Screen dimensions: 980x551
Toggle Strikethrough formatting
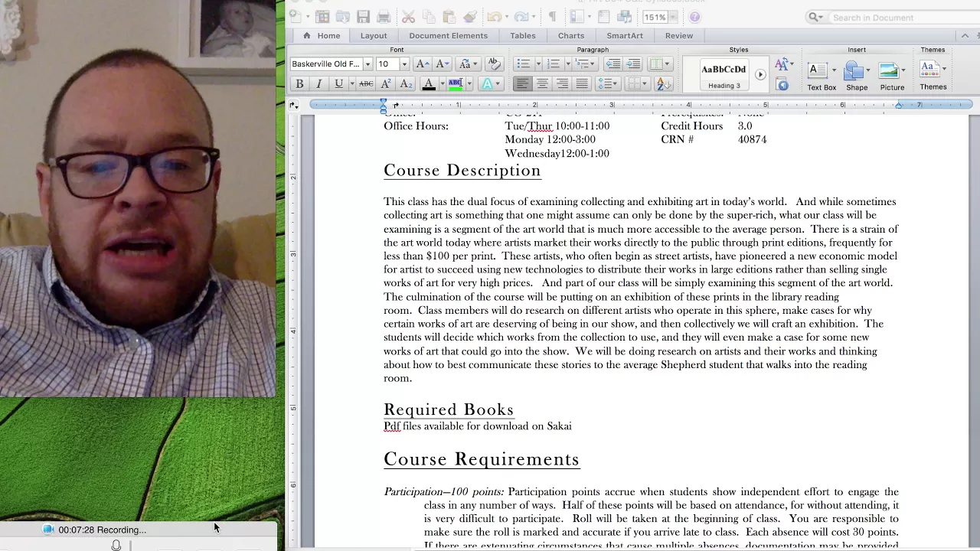[366, 83]
